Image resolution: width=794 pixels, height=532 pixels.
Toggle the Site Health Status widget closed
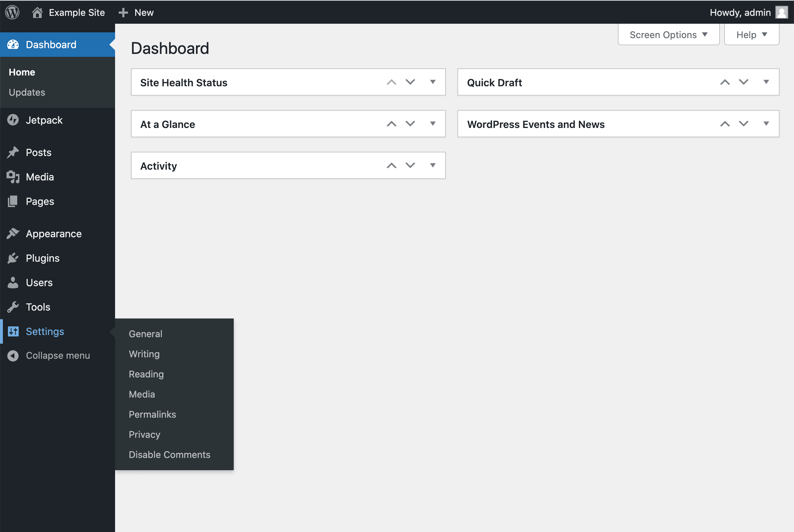tap(433, 82)
